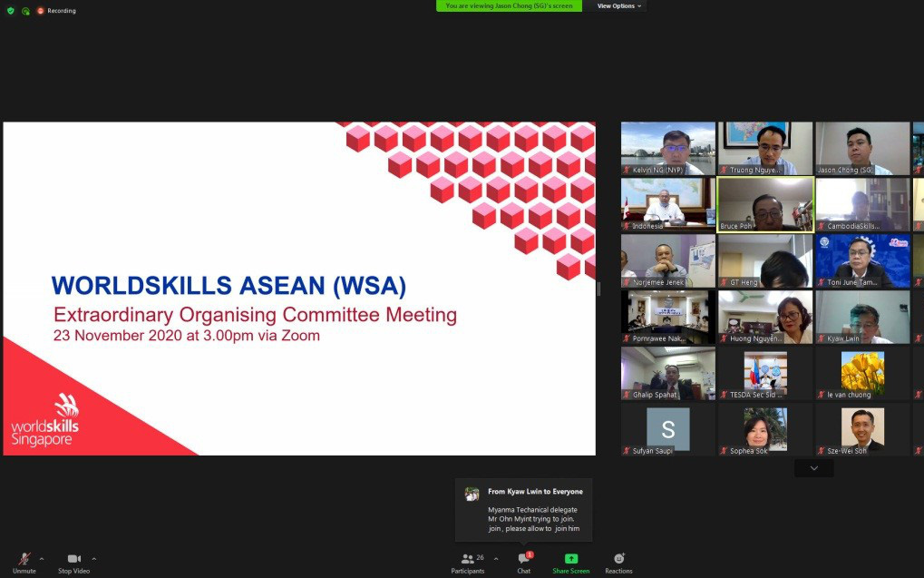Open the Participants panel
The image size is (924, 578).
click(x=468, y=563)
